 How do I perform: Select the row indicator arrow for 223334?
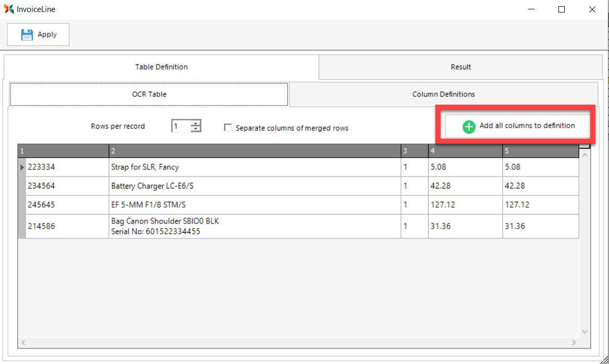click(22, 167)
